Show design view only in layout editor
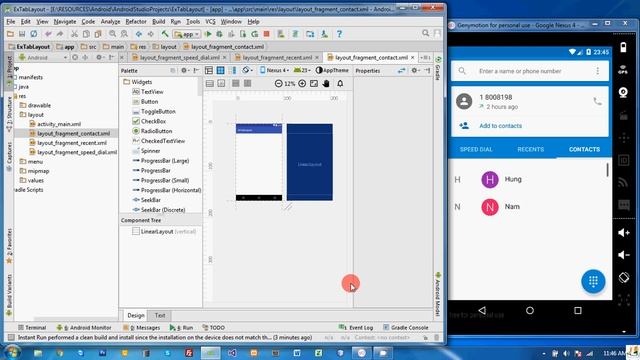Screen dimensions: 640x360 (x=209, y=71)
